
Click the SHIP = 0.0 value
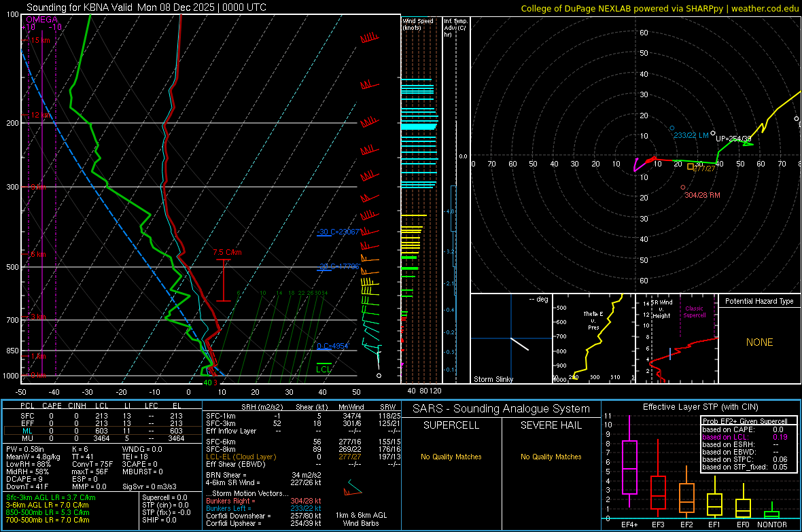click(159, 520)
